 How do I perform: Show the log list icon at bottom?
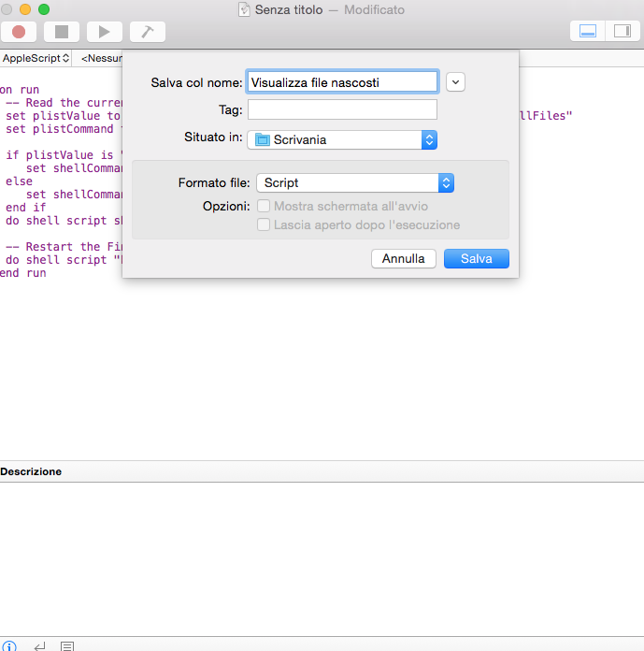[x=67, y=646]
